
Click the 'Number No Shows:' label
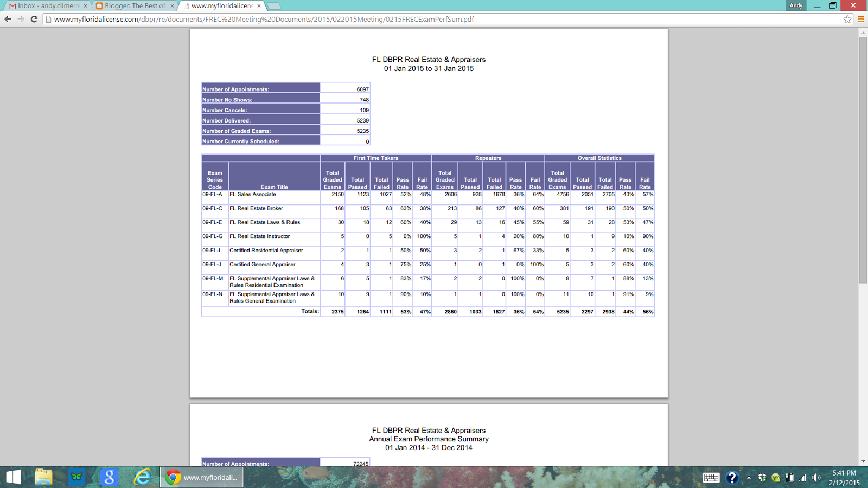(227, 100)
